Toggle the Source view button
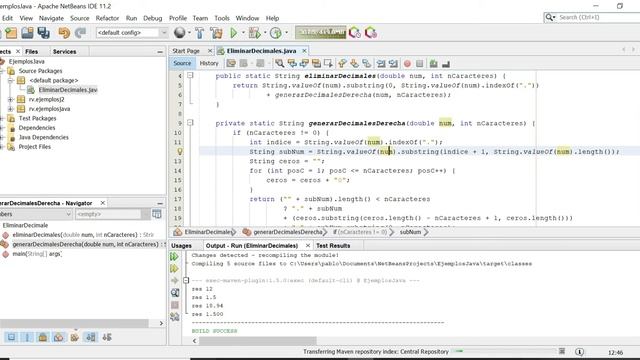 click(x=182, y=63)
